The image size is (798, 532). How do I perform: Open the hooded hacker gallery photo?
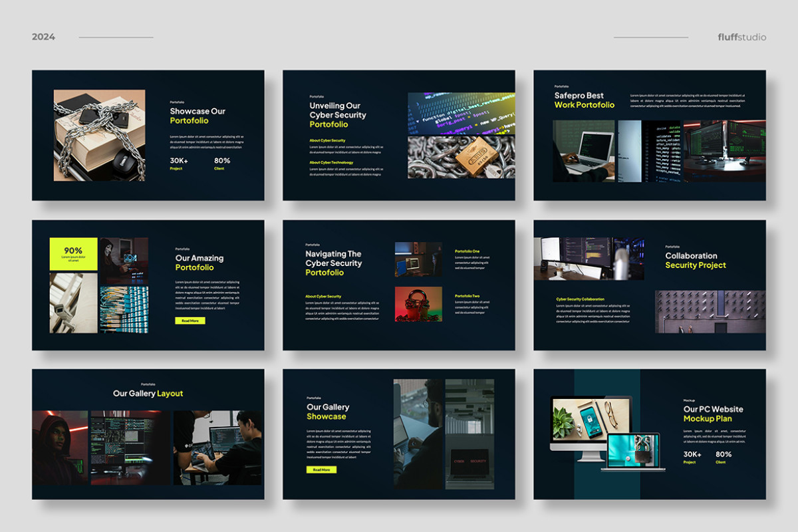point(60,448)
